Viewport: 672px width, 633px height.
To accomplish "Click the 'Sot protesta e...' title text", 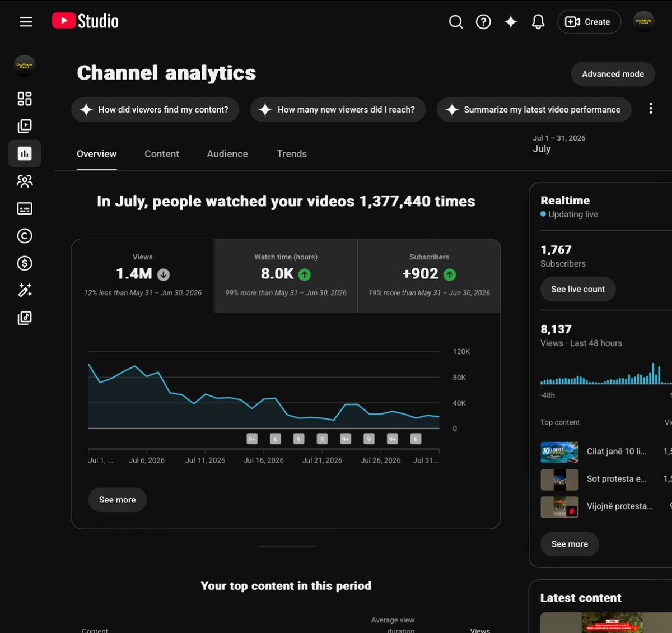I will click(616, 479).
